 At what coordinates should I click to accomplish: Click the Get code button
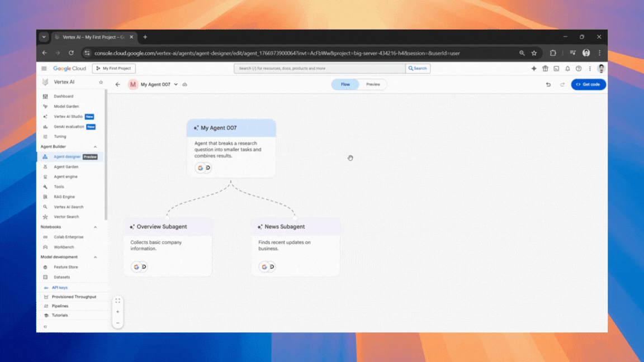tap(588, 84)
